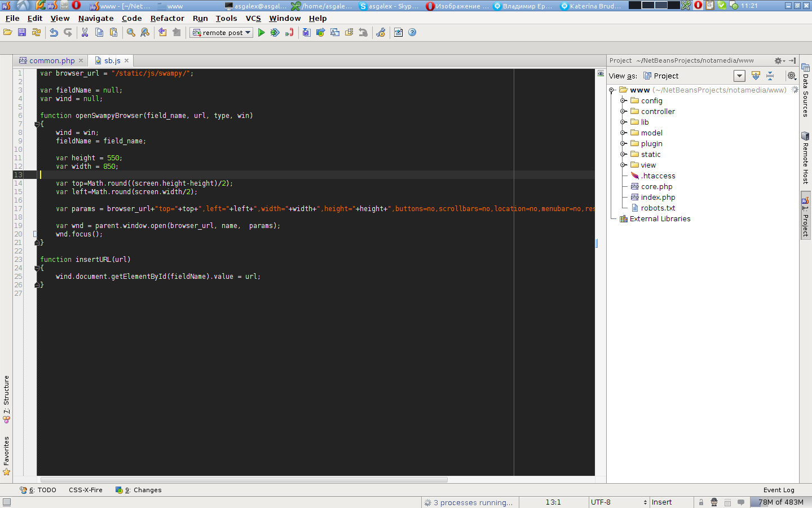Collapse the www root project node

coord(612,90)
